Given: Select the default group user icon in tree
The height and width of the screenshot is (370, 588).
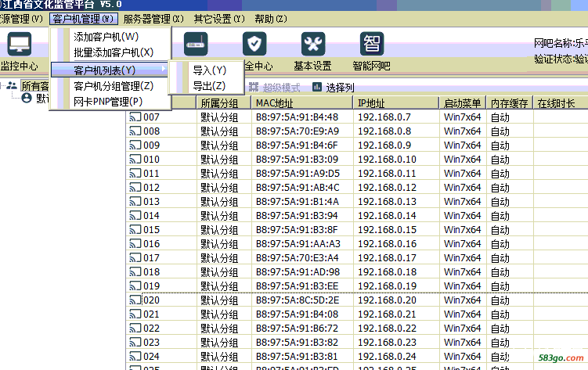Looking at the screenshot, I should tap(27, 99).
